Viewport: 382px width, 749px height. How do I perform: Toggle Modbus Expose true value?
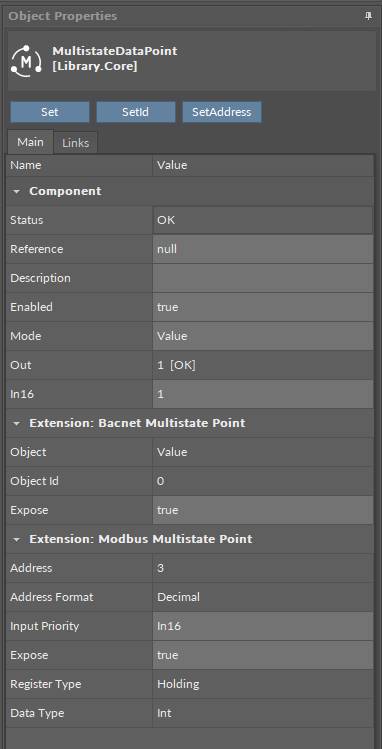(x=263, y=655)
